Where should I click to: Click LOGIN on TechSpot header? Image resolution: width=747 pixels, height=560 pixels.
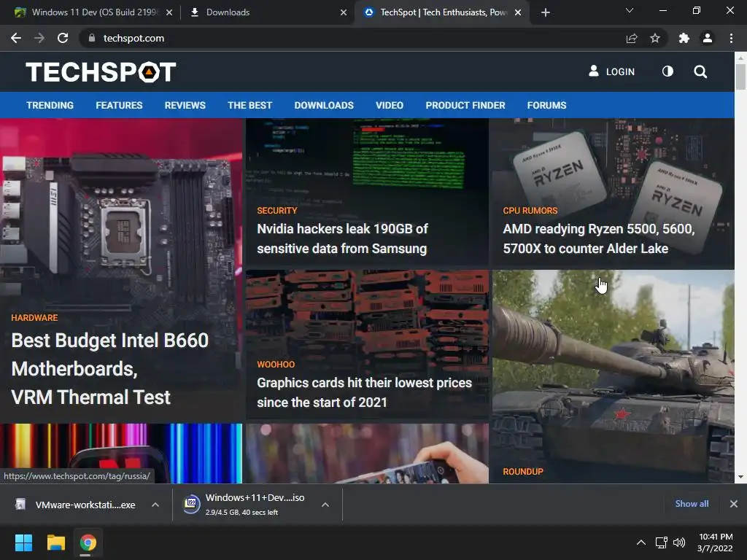[x=612, y=71]
